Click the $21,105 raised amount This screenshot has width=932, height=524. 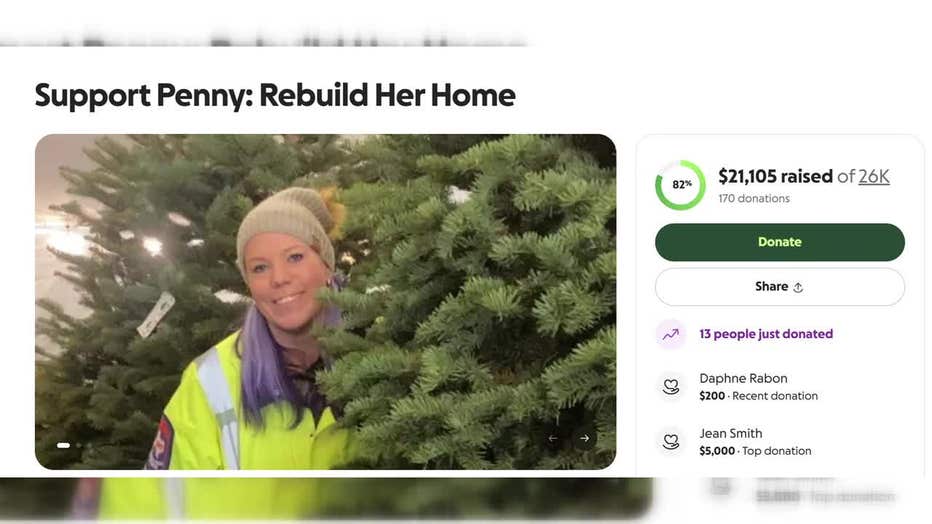[776, 176]
